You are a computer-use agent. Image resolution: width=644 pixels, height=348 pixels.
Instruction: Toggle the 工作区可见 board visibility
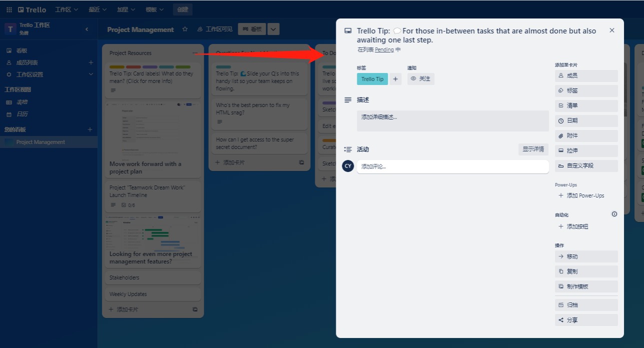point(211,29)
